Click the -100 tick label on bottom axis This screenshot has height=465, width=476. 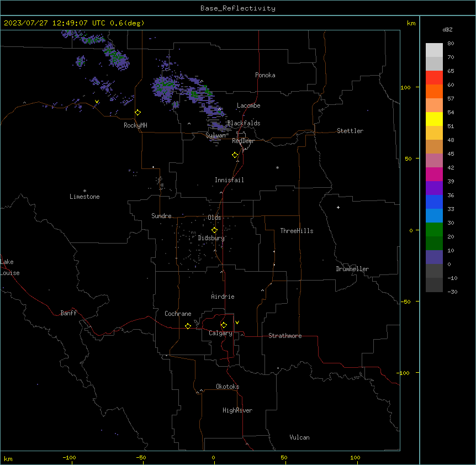69,457
